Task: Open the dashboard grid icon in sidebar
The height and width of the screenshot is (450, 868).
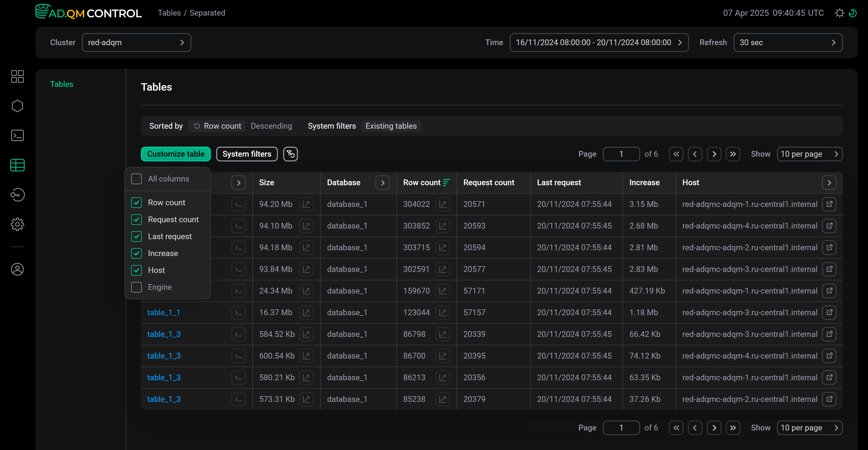Action: pos(17,77)
